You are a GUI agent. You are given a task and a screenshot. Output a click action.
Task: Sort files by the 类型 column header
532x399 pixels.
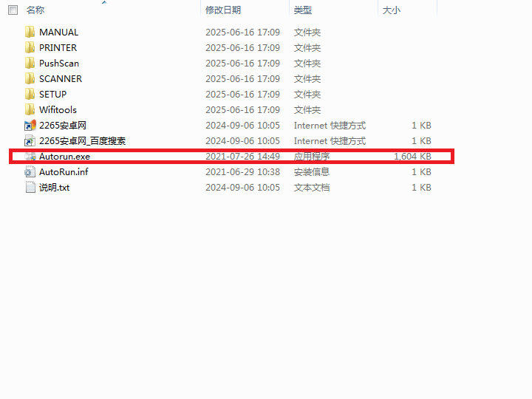[303, 10]
